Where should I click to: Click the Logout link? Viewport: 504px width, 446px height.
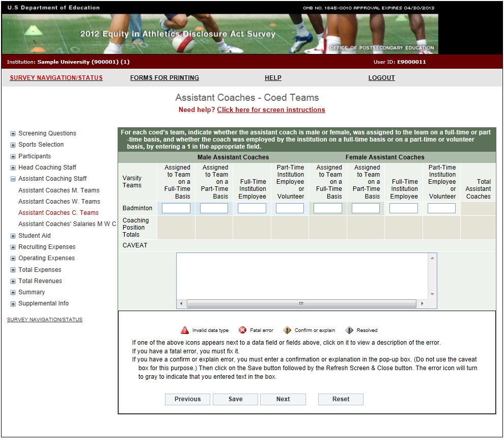click(381, 78)
